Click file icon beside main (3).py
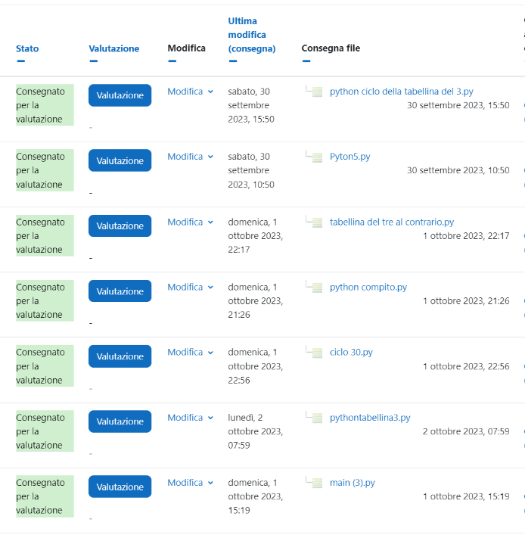 coord(317,483)
